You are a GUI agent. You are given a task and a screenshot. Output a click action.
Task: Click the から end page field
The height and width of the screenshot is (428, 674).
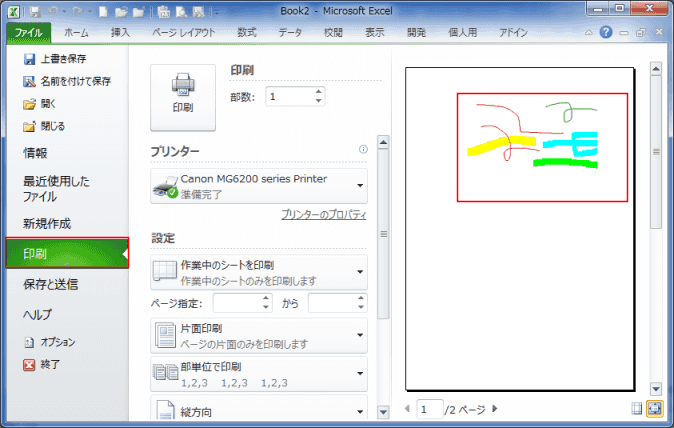point(332,303)
